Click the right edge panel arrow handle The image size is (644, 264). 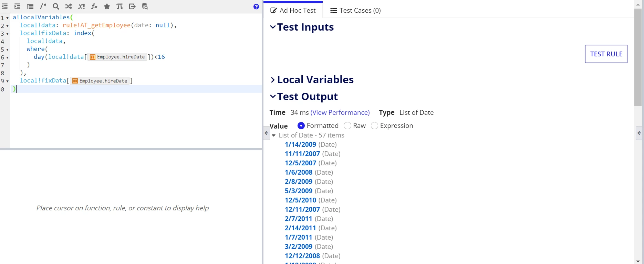(639, 133)
